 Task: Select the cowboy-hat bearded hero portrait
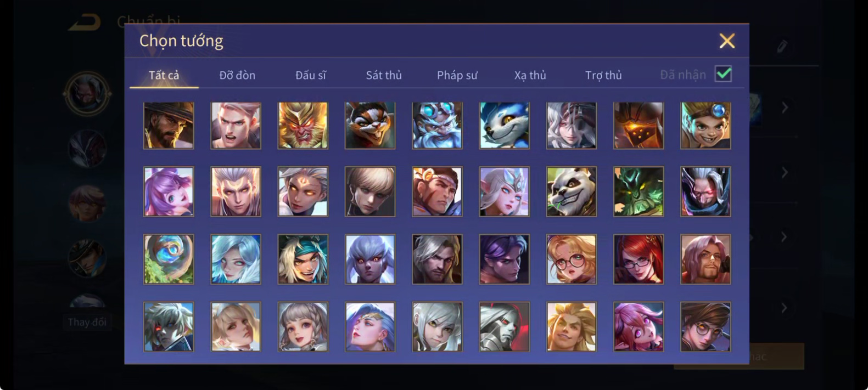[169, 126]
